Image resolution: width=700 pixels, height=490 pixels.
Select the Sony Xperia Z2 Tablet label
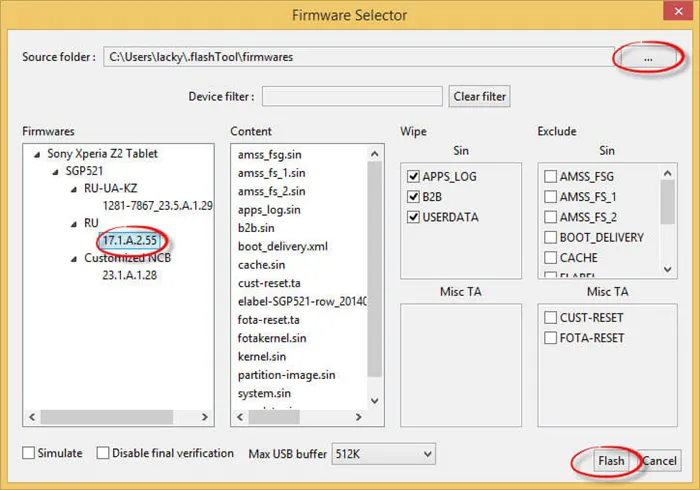click(x=102, y=154)
